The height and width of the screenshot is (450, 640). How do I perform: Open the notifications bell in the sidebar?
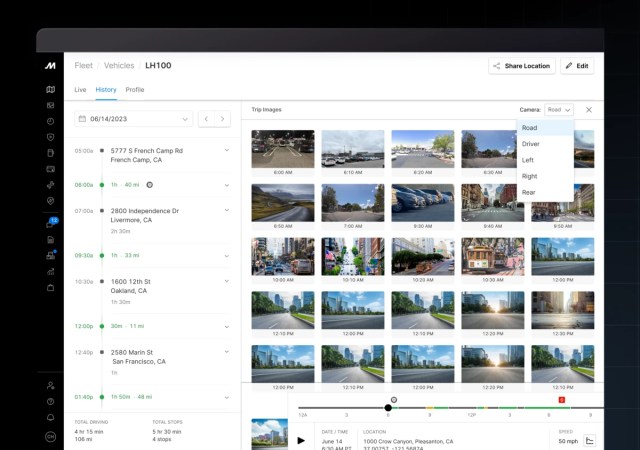click(x=50, y=417)
